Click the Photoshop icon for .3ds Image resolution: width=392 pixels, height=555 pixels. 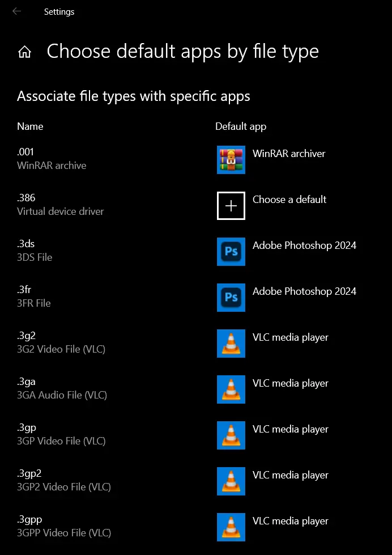coord(231,252)
